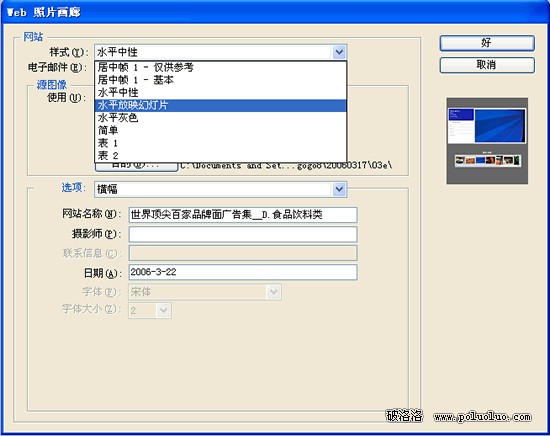
Task: Click the 日期 date field showing 2006-3-22
Action: pos(243,272)
